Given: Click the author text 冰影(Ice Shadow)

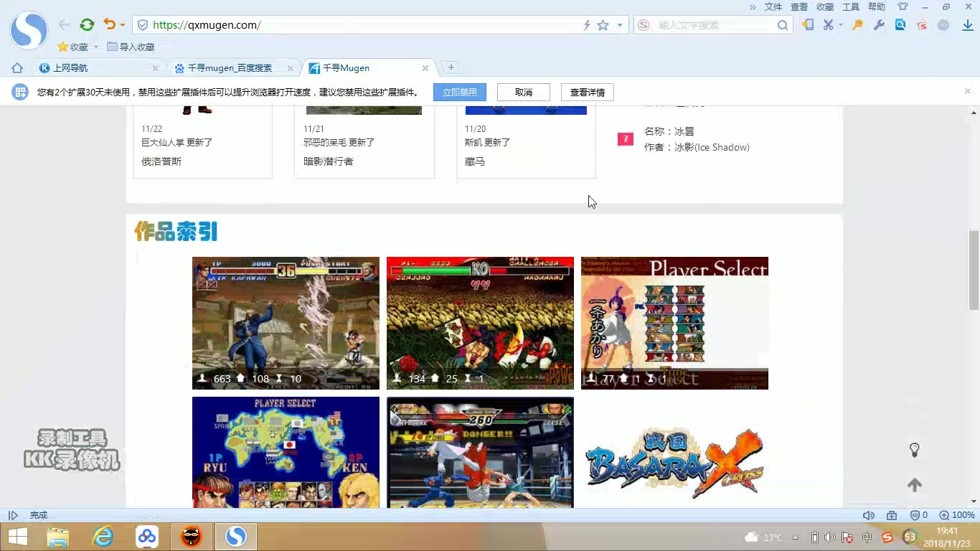Looking at the screenshot, I should (712, 147).
